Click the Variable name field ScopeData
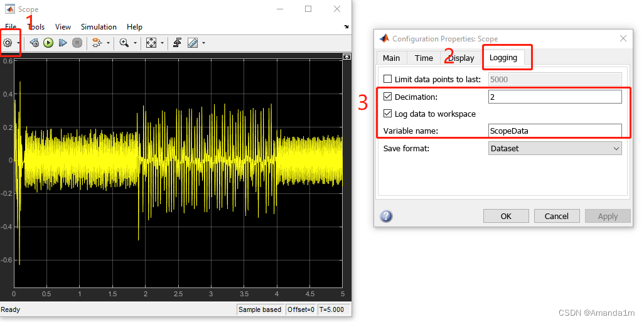This screenshot has height=322, width=644. 555,131
